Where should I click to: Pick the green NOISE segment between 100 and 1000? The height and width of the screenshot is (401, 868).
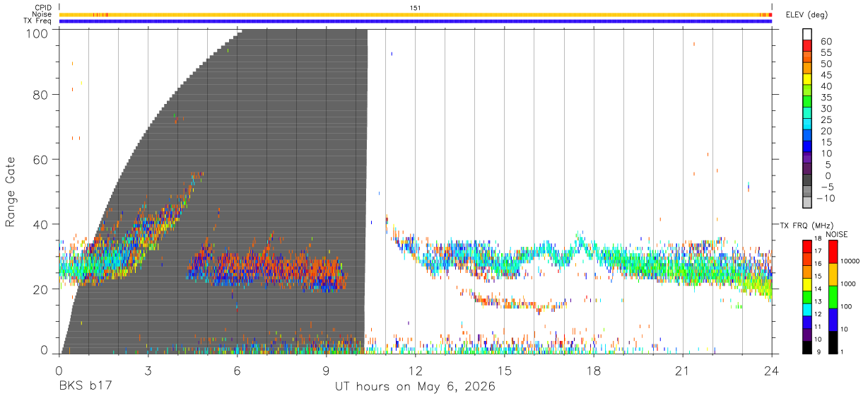tap(832, 296)
